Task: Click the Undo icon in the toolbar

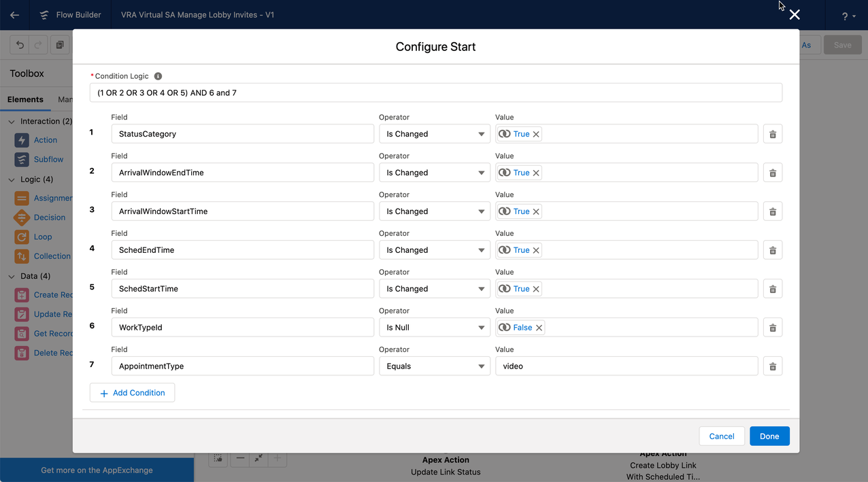Action: pos(20,44)
